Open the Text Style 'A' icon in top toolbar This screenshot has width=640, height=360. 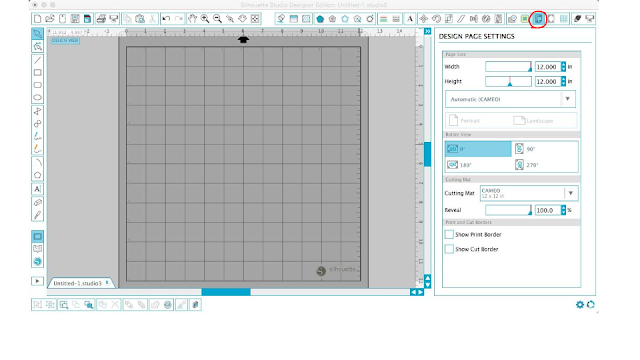pos(410,19)
